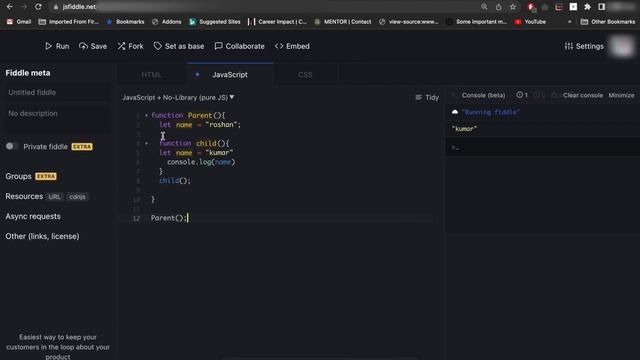
Task: Click the URL resources badge
Action: (54, 197)
